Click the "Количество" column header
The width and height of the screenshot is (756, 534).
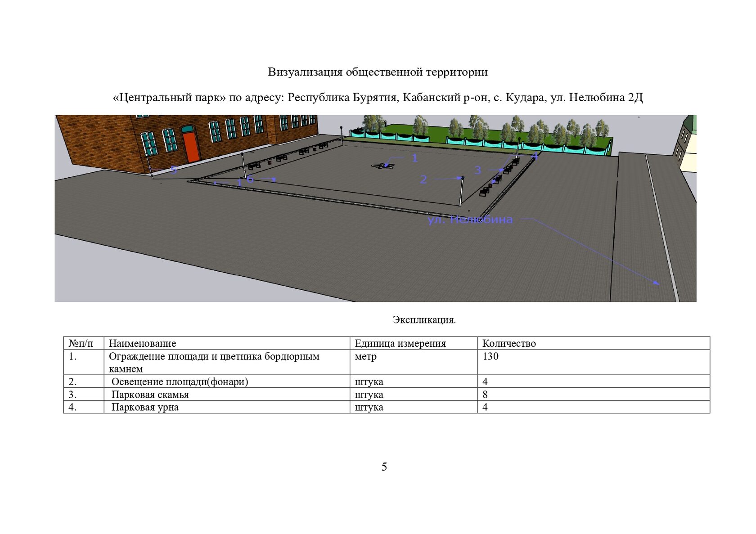point(594,343)
